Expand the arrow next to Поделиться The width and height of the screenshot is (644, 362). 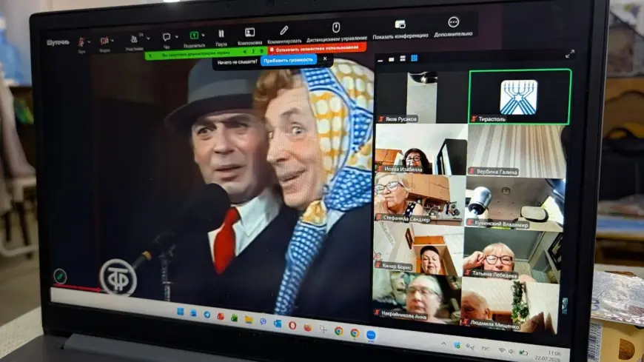203,36
